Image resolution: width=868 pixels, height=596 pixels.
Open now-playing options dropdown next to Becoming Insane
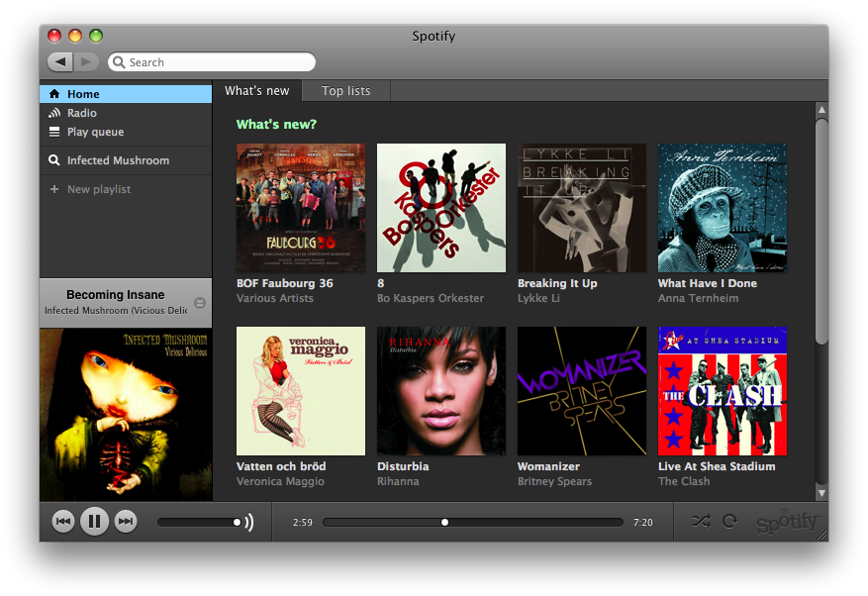coord(200,303)
